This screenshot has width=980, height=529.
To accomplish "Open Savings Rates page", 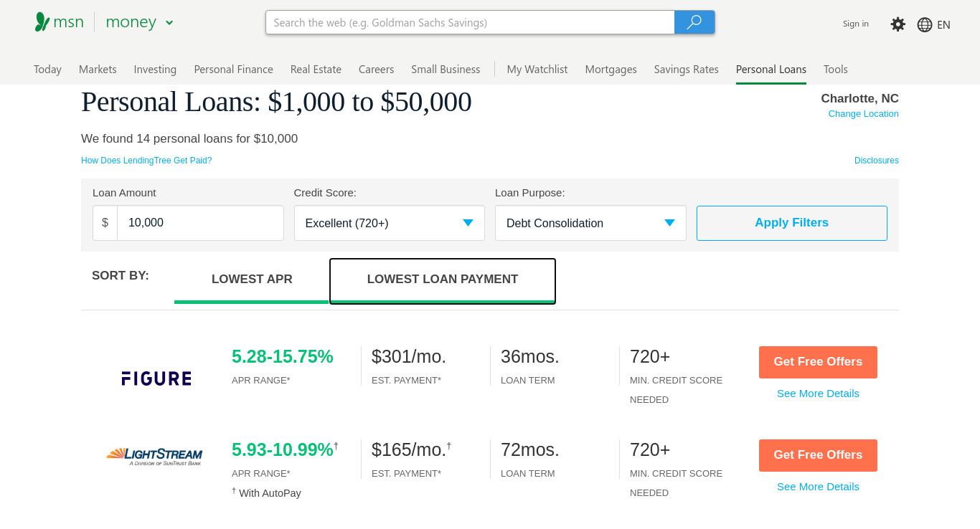I will click(x=686, y=70).
